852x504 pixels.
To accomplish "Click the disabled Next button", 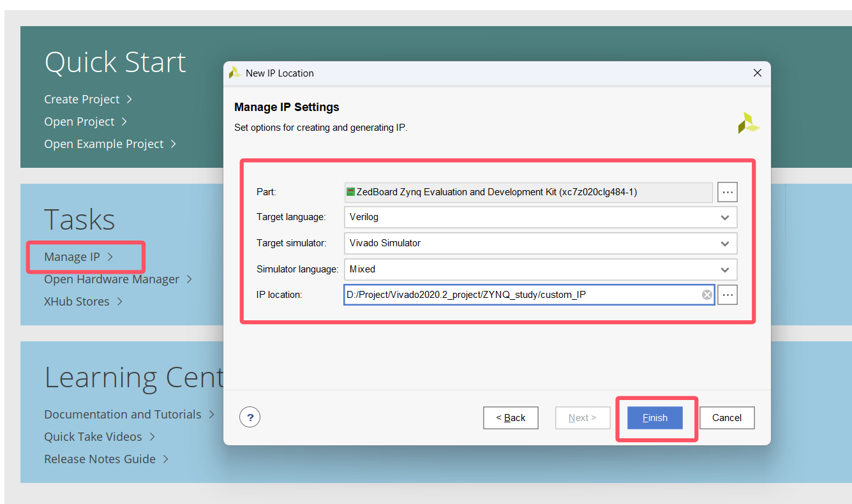I will point(583,418).
